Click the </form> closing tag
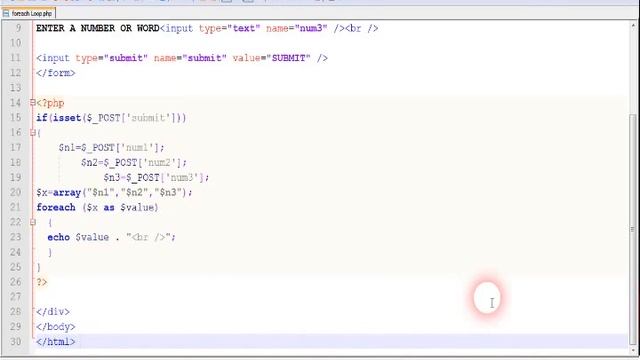640x360 pixels. pyautogui.click(x=56, y=73)
